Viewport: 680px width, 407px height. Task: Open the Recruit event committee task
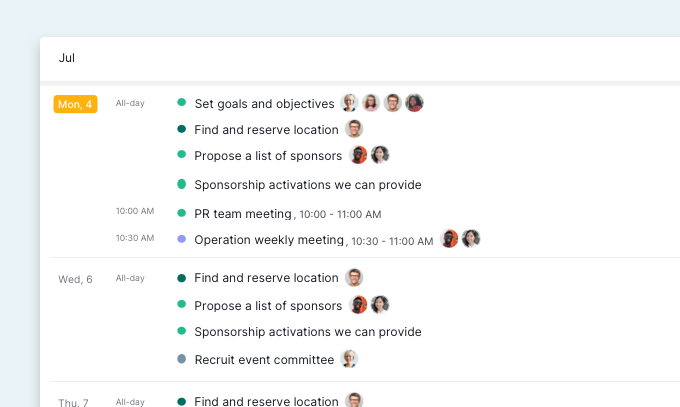pos(264,360)
